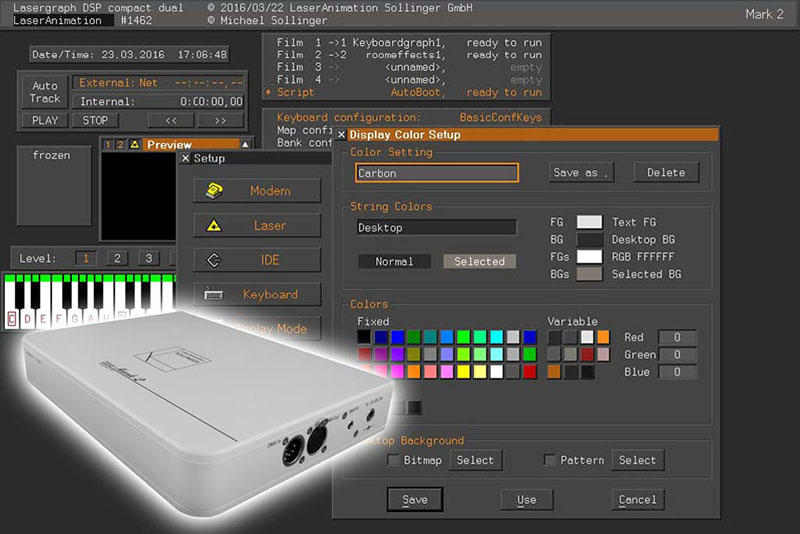The image size is (800, 534).
Task: Open Keyboard setup with keyboard icon
Action: point(257,294)
